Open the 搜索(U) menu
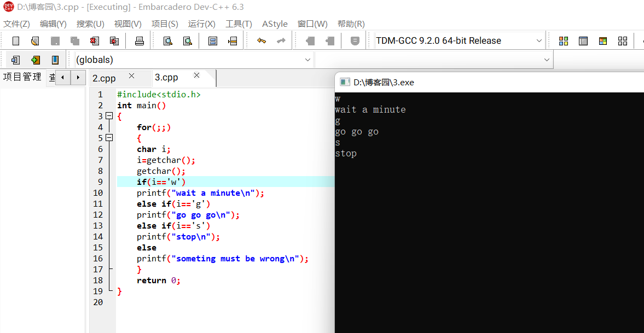 tap(90, 24)
